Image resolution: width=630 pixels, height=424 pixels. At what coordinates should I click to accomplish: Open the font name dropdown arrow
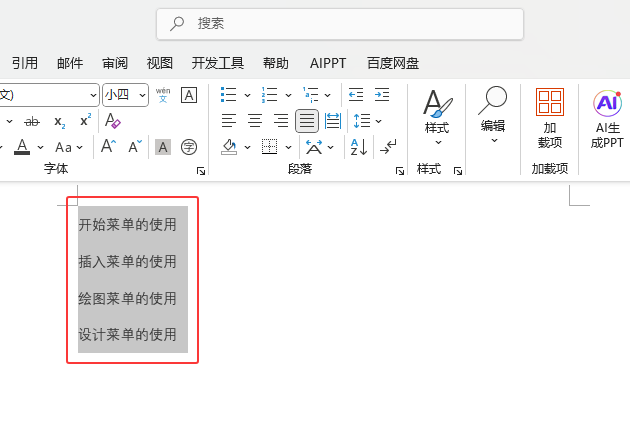point(93,95)
